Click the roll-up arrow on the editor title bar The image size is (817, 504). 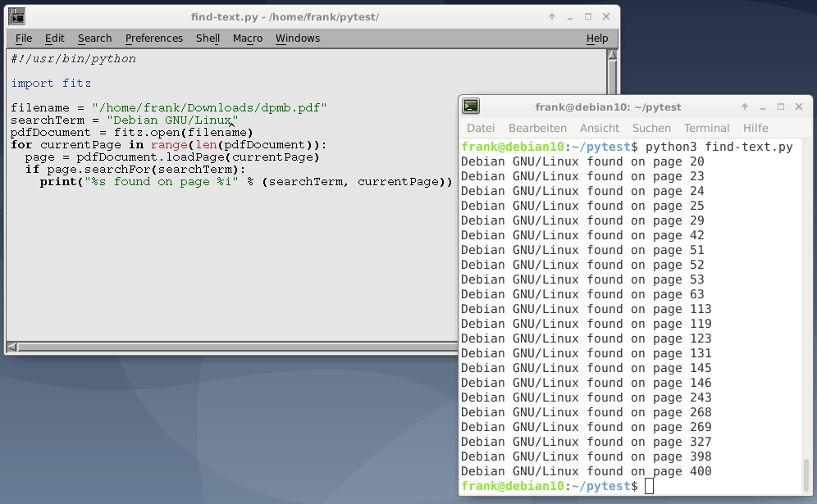[x=551, y=16]
